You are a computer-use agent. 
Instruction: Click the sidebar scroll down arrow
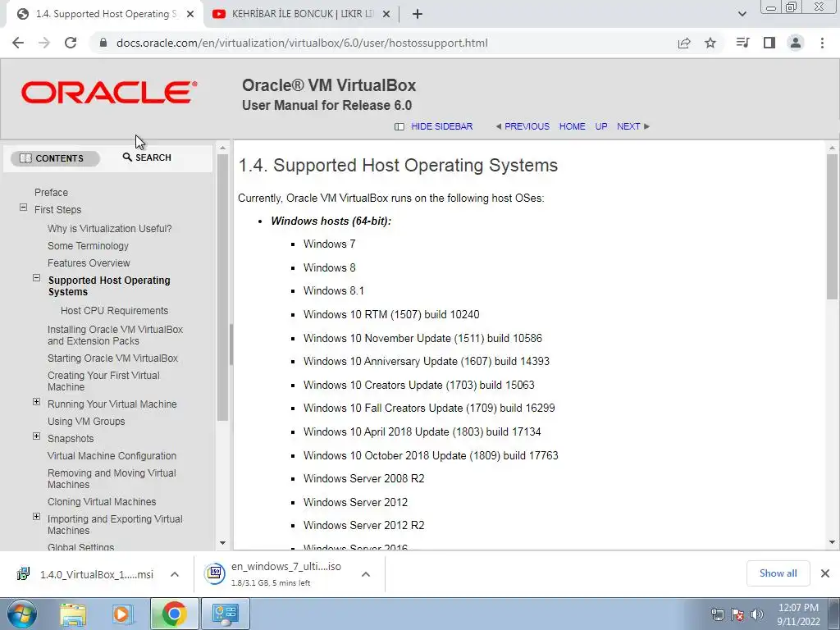223,543
